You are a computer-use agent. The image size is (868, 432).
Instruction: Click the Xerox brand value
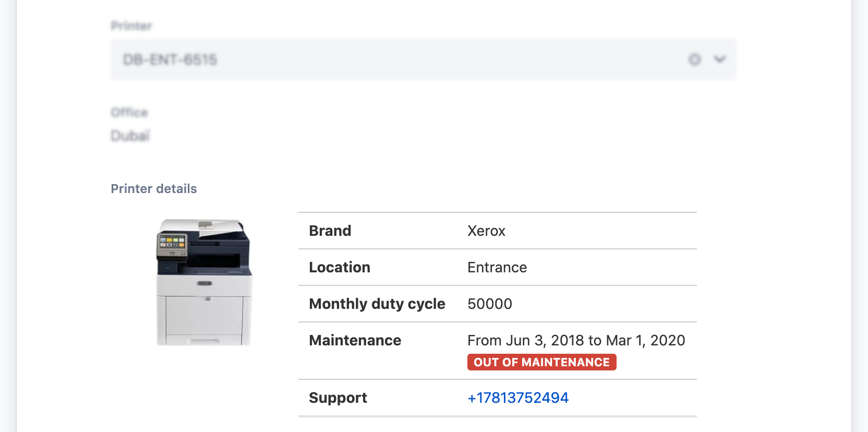[486, 231]
